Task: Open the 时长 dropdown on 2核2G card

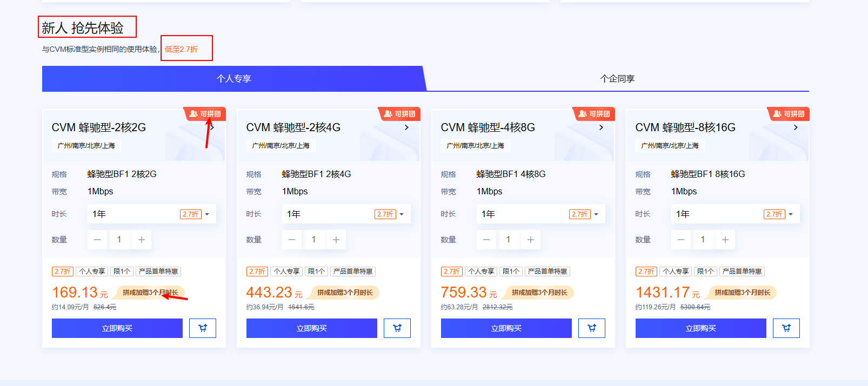Action: coord(152,214)
